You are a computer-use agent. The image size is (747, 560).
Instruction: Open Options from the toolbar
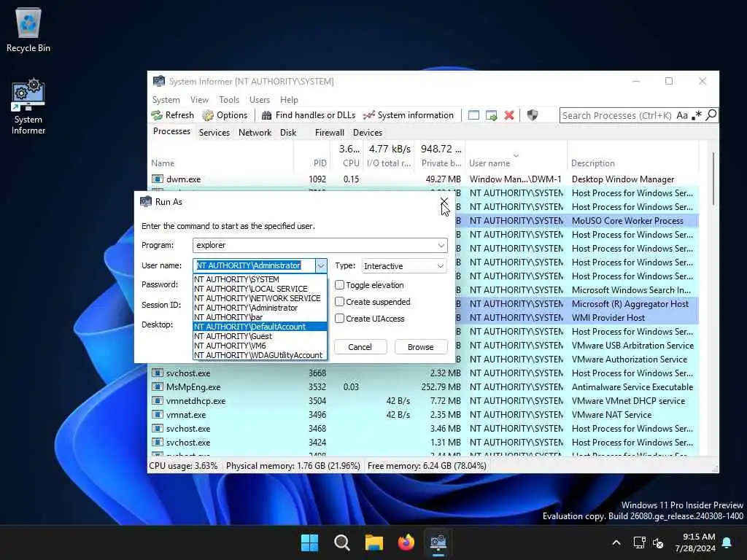tap(225, 115)
